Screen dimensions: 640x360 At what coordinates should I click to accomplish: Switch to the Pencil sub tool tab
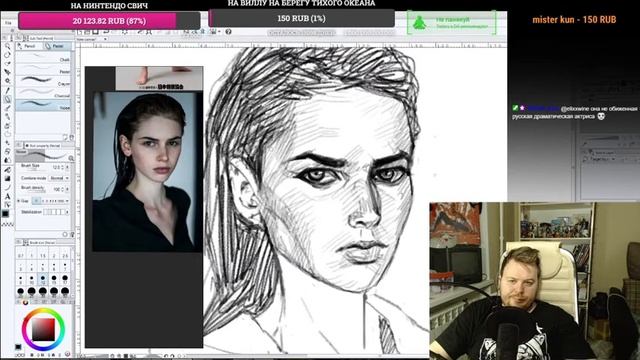pyautogui.click(x=29, y=46)
